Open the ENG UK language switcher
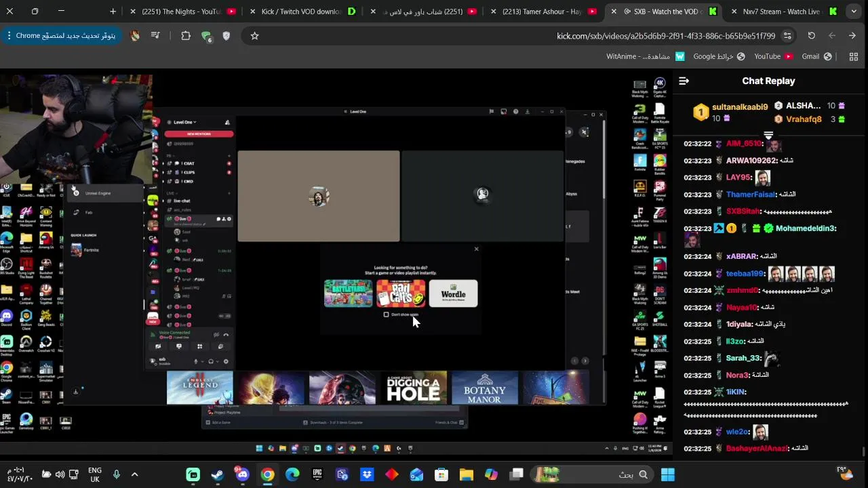This screenshot has height=488, width=868. [x=95, y=474]
